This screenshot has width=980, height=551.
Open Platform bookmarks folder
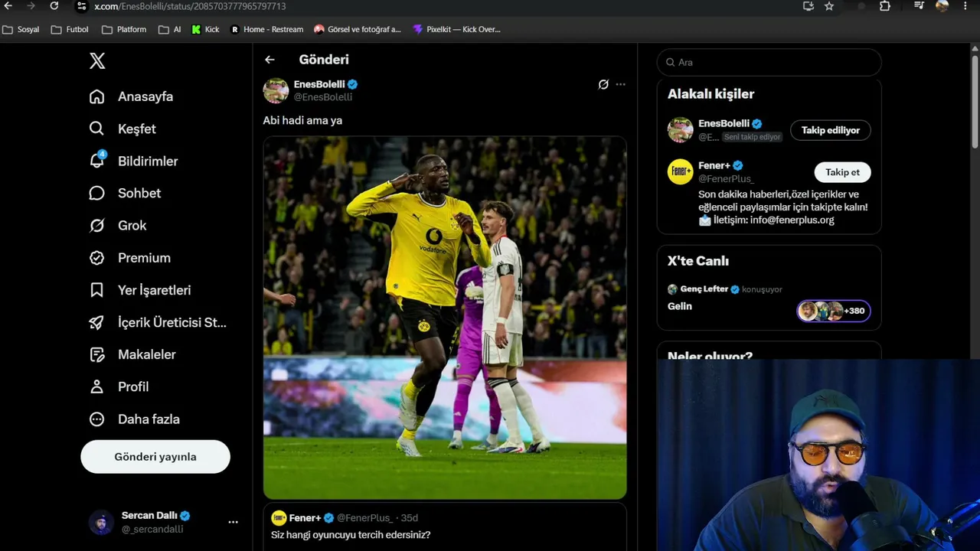tap(124, 29)
